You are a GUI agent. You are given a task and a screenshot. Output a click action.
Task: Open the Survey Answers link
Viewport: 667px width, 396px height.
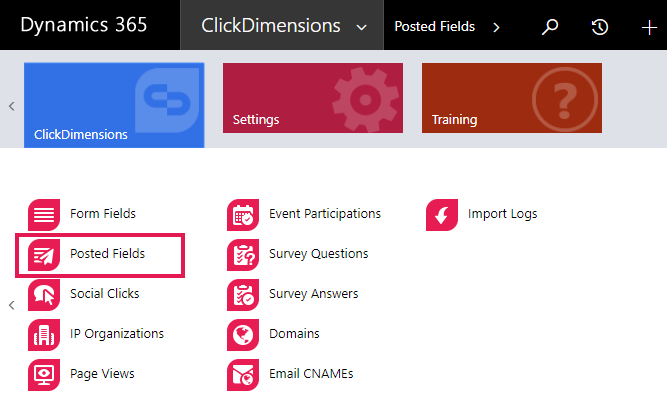314,294
